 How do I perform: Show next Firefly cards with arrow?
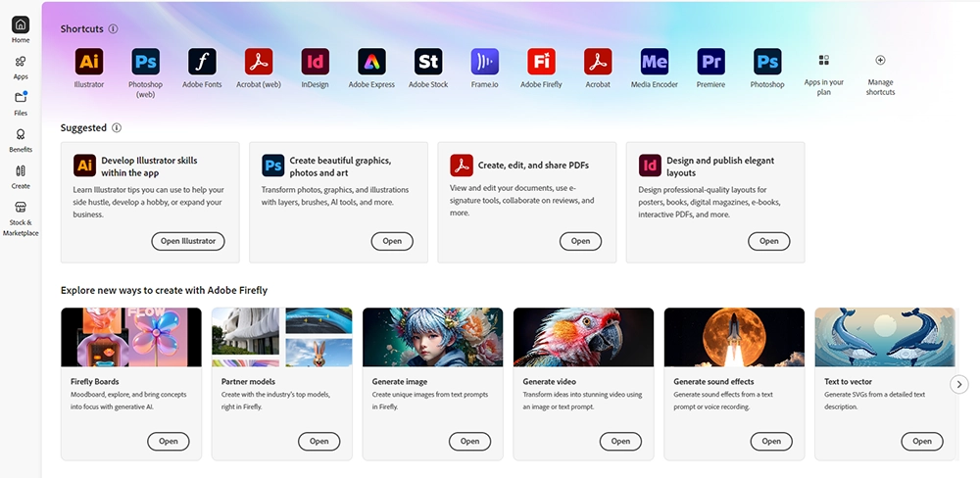[x=959, y=384]
